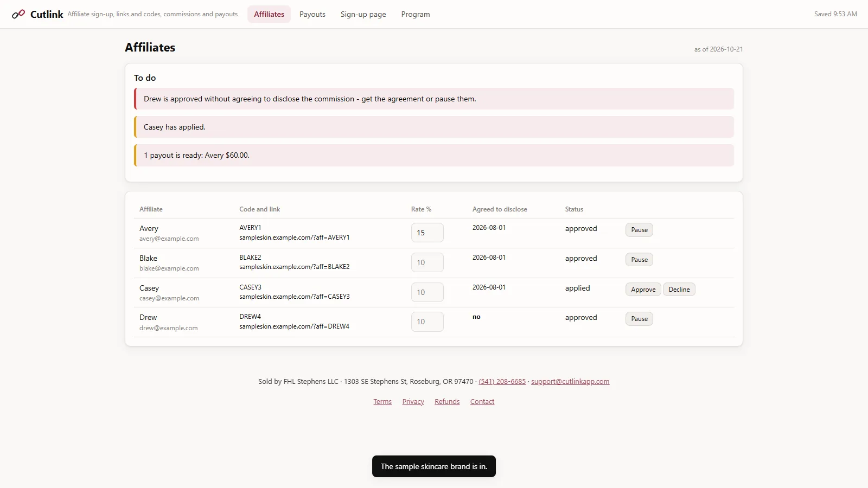Select Drew's link sampleskin.example.com/?aff=DREW4

coord(295,326)
